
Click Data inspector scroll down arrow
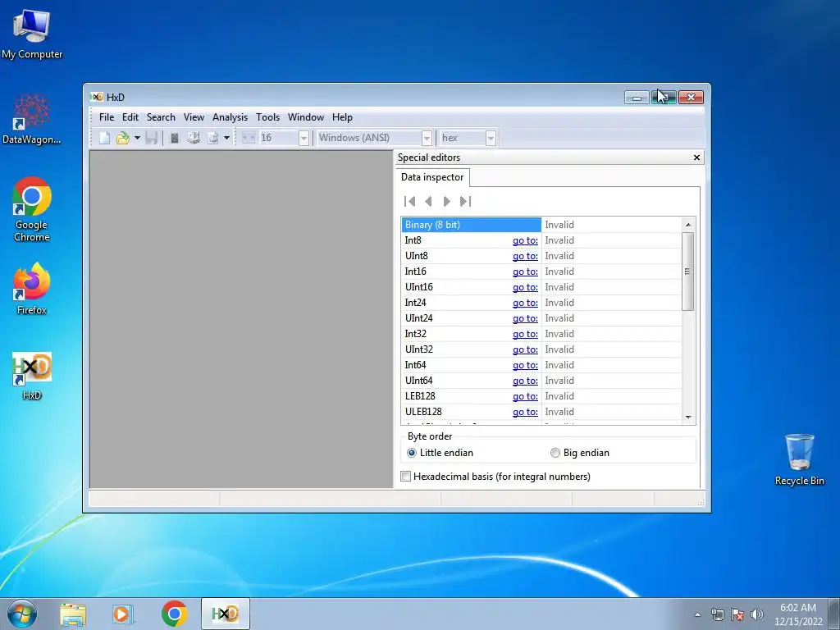688,418
